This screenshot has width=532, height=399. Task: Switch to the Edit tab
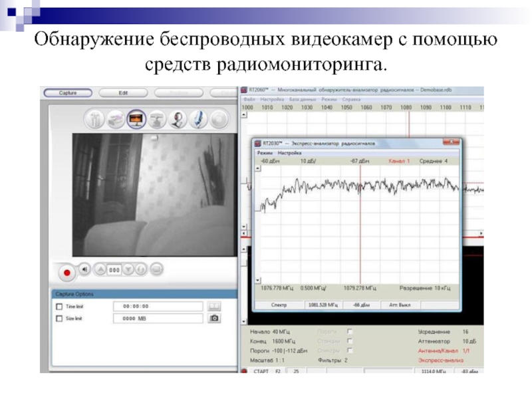tap(123, 93)
